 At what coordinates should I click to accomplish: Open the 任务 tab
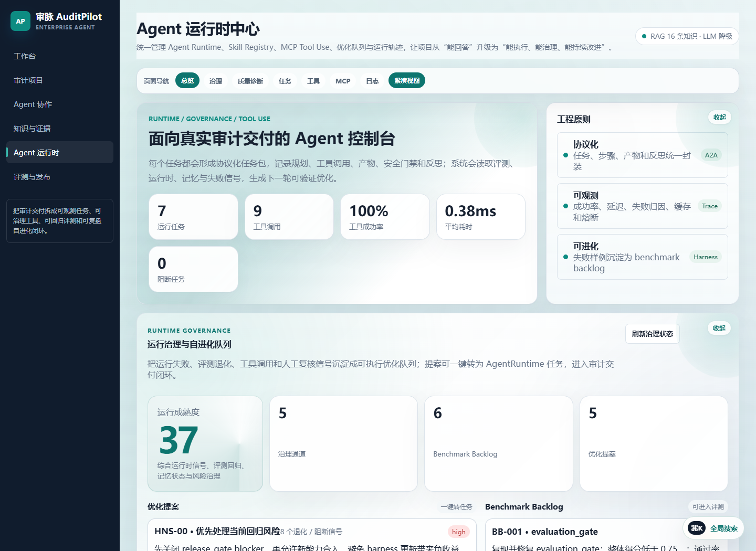coord(285,81)
